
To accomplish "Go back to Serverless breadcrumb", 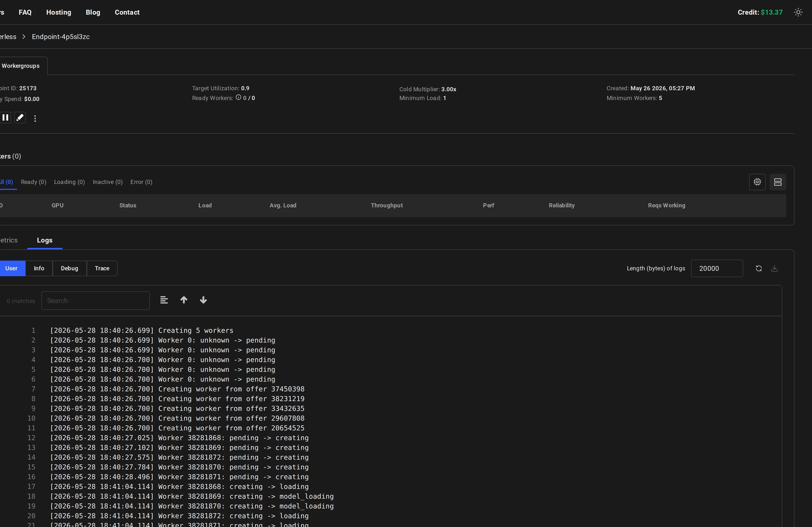I will (8, 37).
